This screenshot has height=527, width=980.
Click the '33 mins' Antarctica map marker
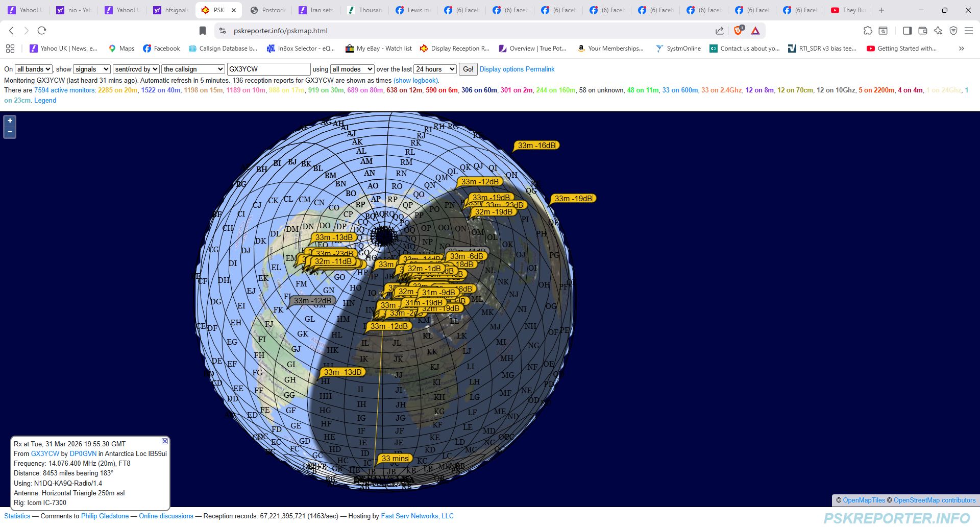(x=395, y=459)
